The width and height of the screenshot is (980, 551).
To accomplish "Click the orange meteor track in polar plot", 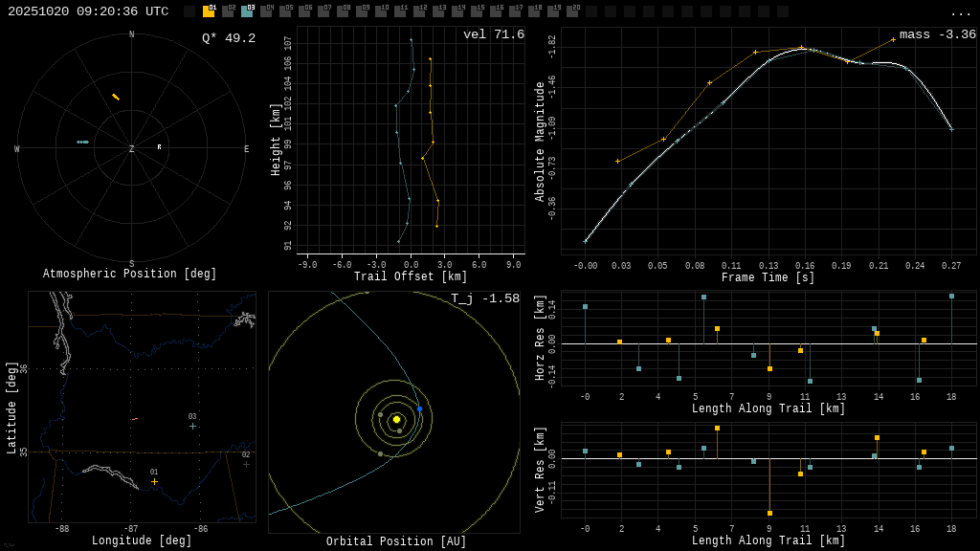I will (116, 97).
